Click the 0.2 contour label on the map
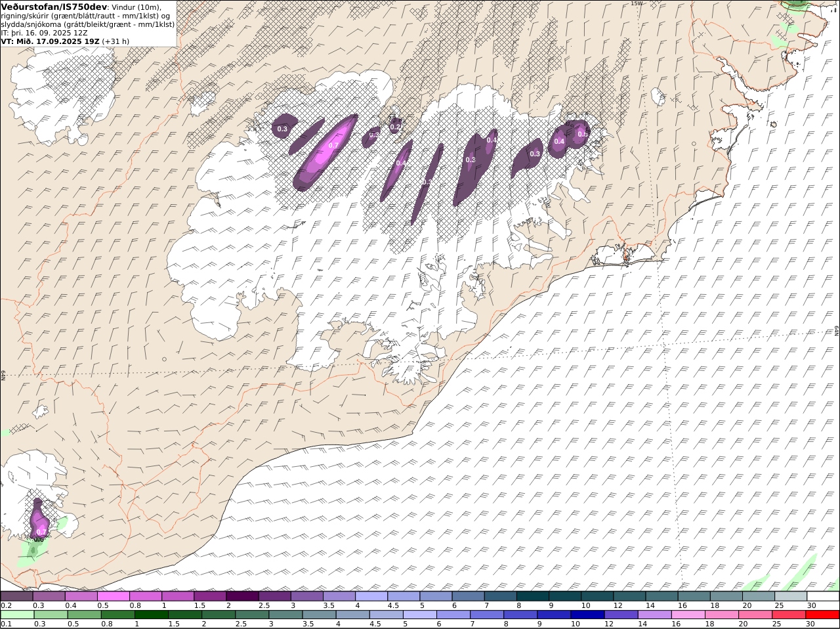The height and width of the screenshot is (629, 840). pyautogui.click(x=395, y=127)
